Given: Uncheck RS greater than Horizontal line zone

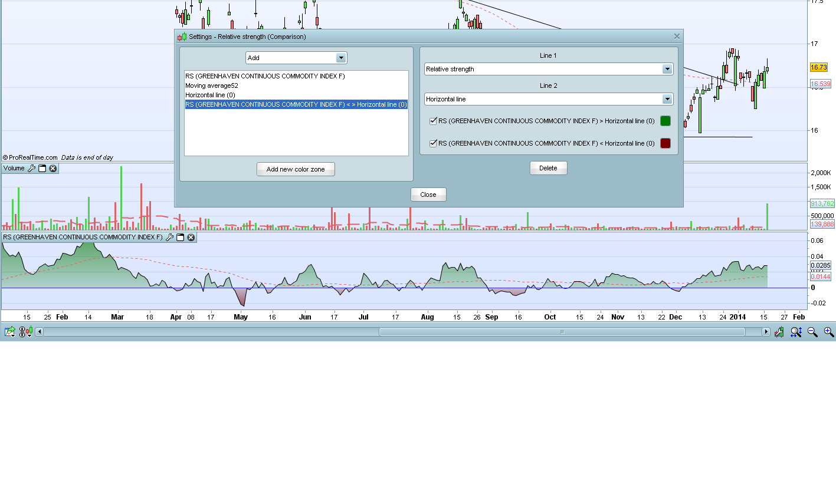Looking at the screenshot, I should pyautogui.click(x=434, y=121).
